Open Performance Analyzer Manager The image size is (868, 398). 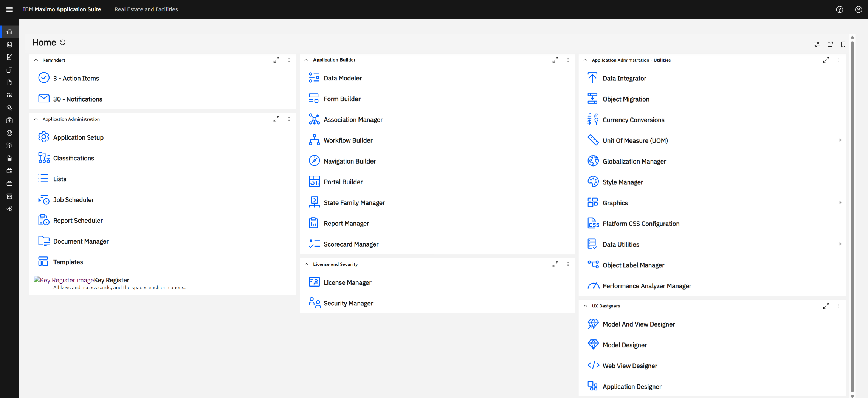pyautogui.click(x=647, y=286)
